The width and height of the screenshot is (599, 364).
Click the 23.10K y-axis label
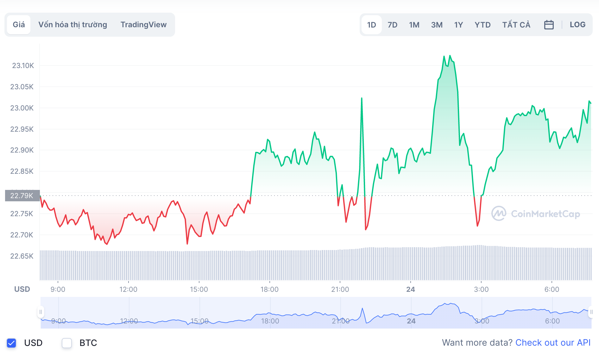pyautogui.click(x=23, y=66)
